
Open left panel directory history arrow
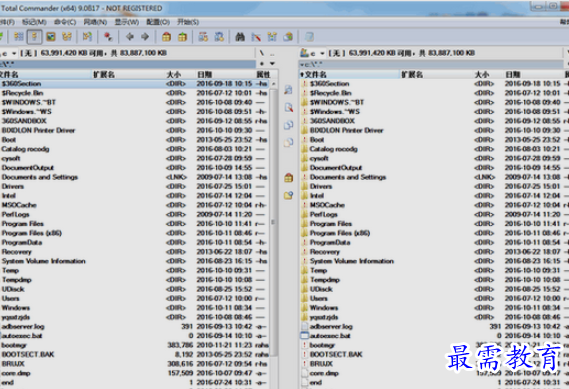click(272, 64)
